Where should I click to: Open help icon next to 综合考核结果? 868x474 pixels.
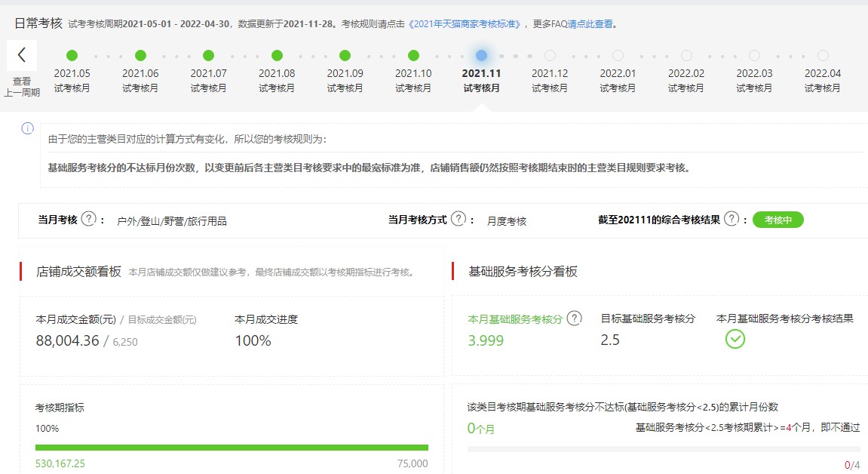[x=732, y=219]
